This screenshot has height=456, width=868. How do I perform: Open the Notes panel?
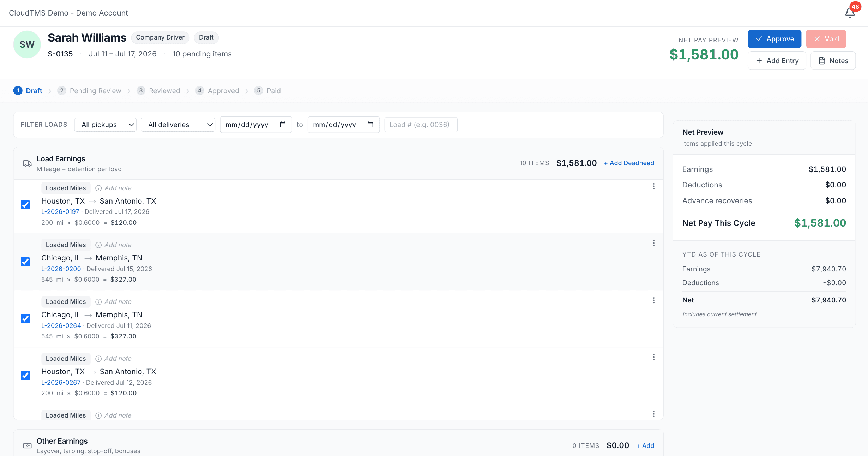[833, 61]
